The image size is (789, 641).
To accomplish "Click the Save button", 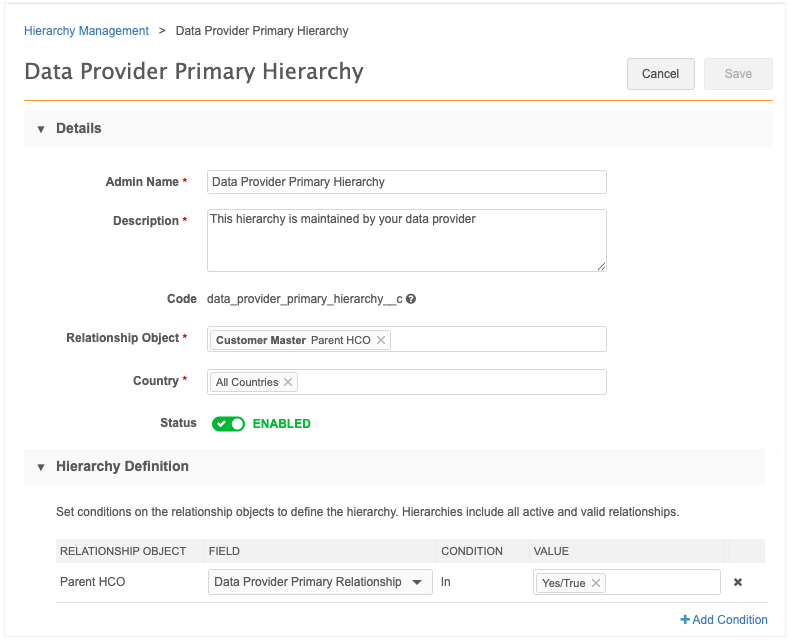I will 738,74.
